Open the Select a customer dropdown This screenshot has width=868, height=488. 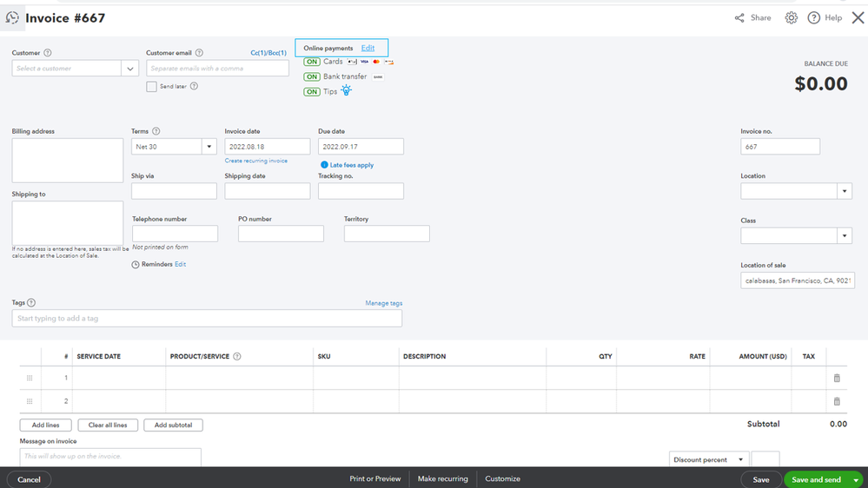click(x=130, y=69)
